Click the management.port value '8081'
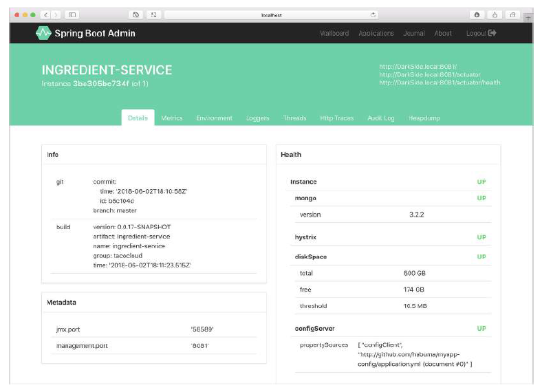 [x=199, y=346]
